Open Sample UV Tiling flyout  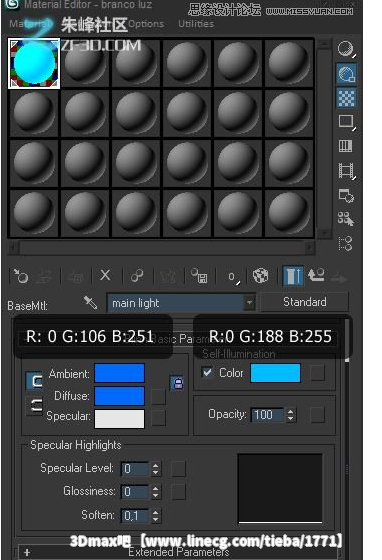pos(346,122)
